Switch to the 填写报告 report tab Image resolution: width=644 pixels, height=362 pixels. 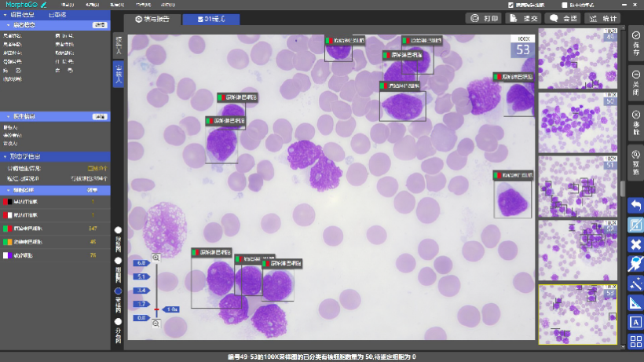tap(152, 20)
